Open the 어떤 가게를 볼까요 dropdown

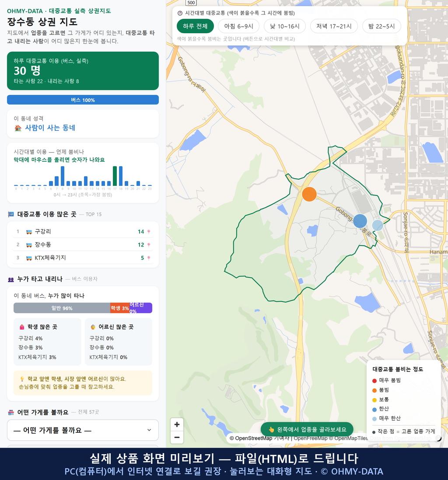83,430
